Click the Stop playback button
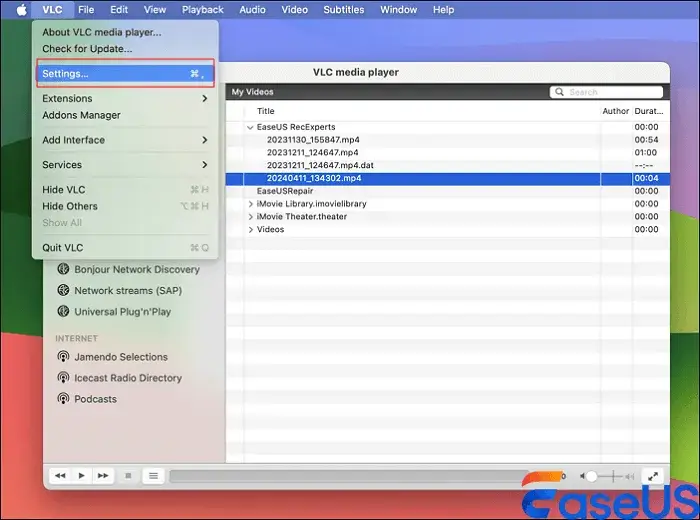This screenshot has width=700, height=520. (128, 476)
